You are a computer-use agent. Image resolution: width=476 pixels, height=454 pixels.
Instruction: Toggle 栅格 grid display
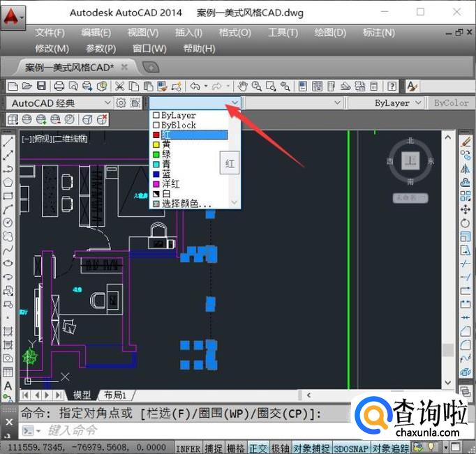click(236, 448)
